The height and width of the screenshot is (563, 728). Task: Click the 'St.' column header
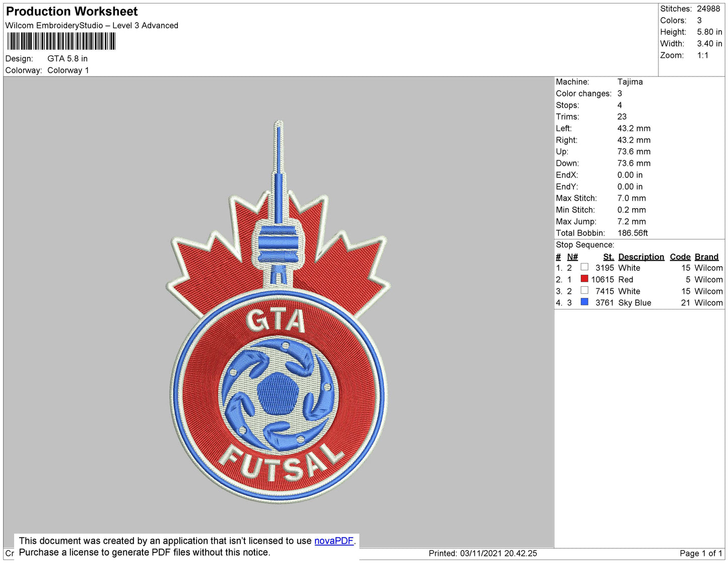[609, 257]
